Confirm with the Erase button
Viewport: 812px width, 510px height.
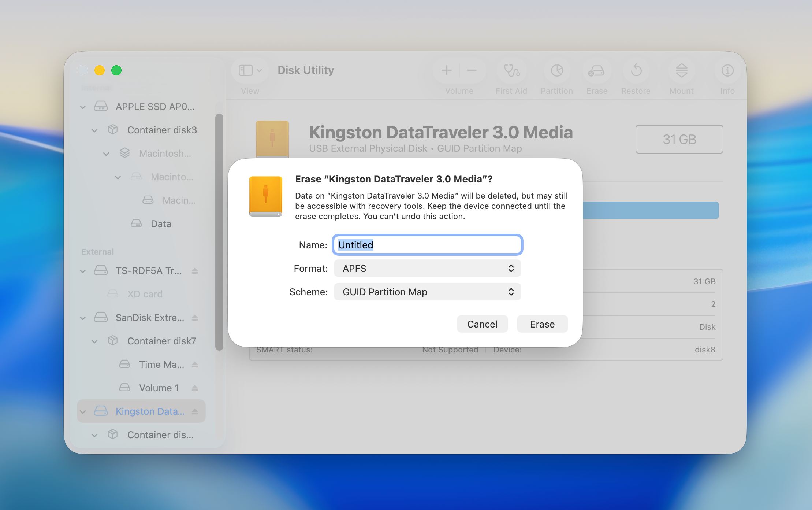point(542,324)
